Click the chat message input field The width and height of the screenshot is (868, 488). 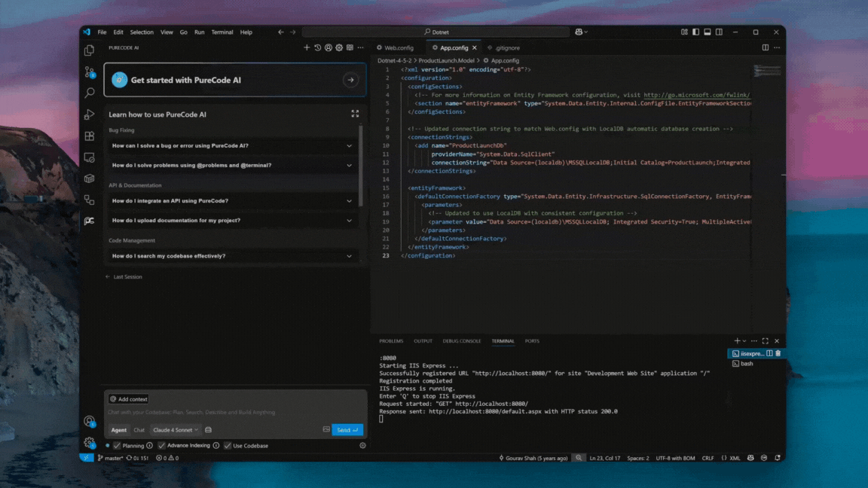pyautogui.click(x=235, y=412)
